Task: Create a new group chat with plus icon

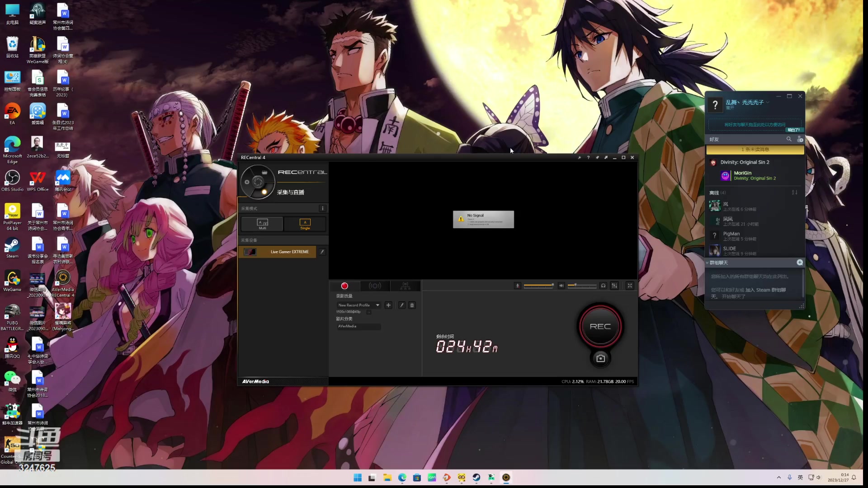Action: click(800, 263)
